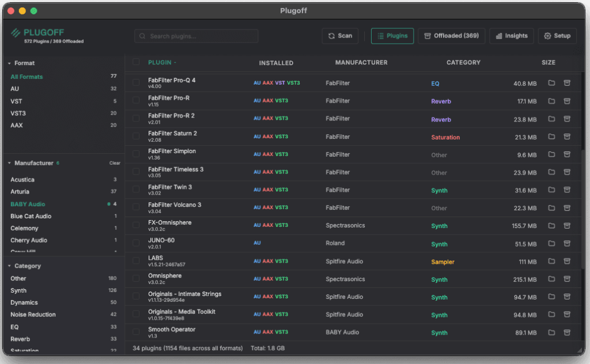Switch to the Offloaded (369) tab
590x364 pixels.
click(x=451, y=36)
